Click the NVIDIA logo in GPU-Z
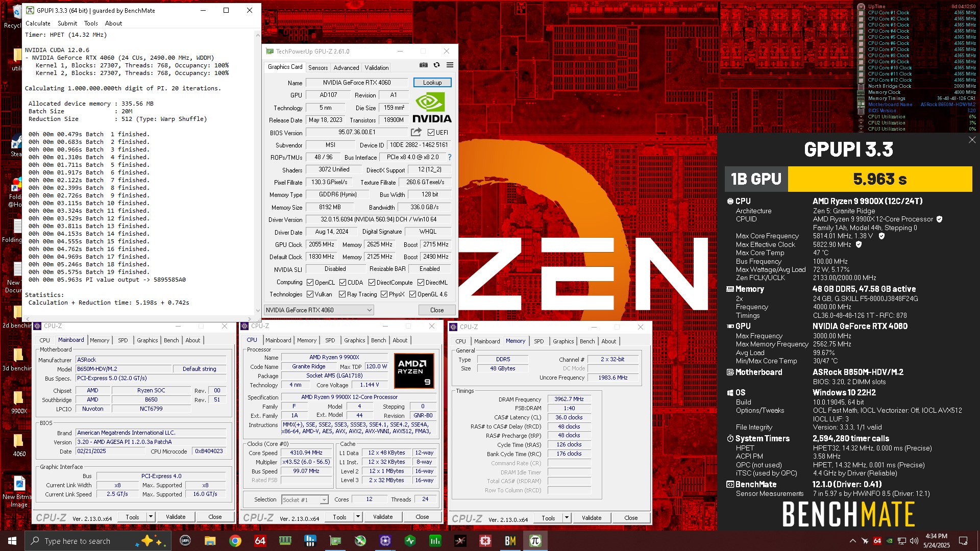This screenshot has width=980, height=551. 432,108
